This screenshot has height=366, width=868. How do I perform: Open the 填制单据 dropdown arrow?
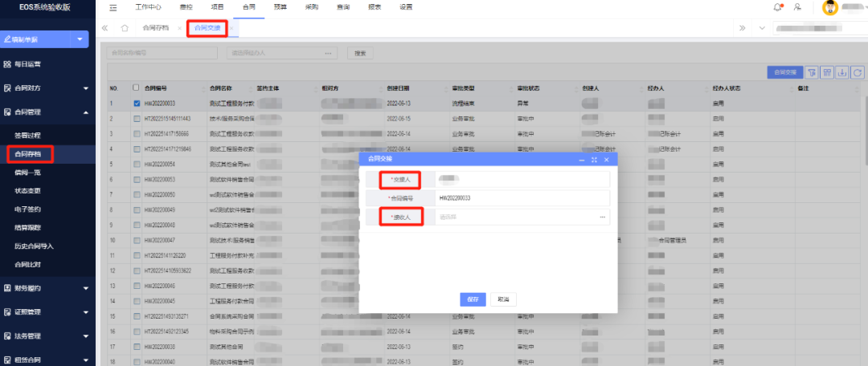[x=80, y=39]
